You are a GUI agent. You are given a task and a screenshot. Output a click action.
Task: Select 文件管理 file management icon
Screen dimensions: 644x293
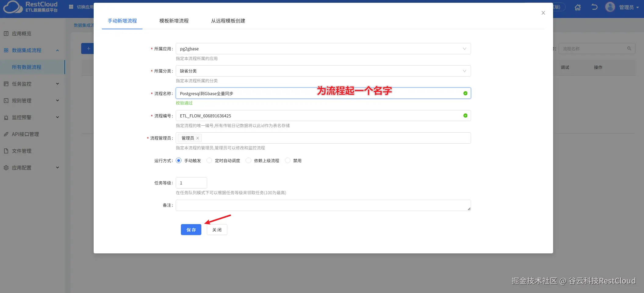[5, 151]
